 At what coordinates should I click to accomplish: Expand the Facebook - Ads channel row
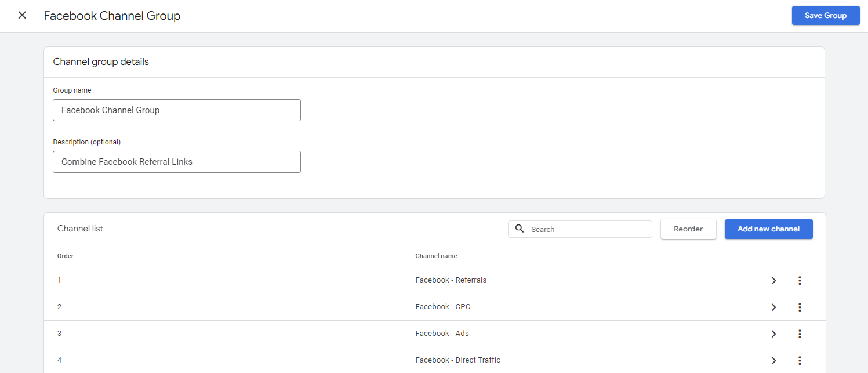click(x=773, y=334)
